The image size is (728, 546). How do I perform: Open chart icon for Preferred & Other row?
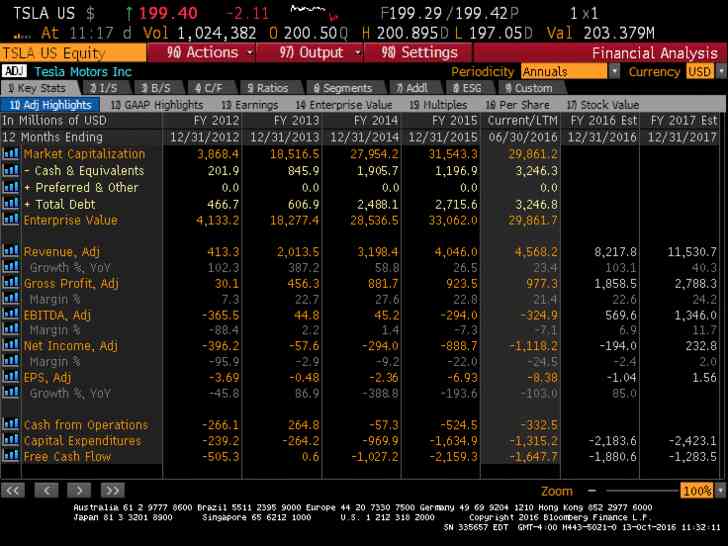pyautogui.click(x=10, y=187)
